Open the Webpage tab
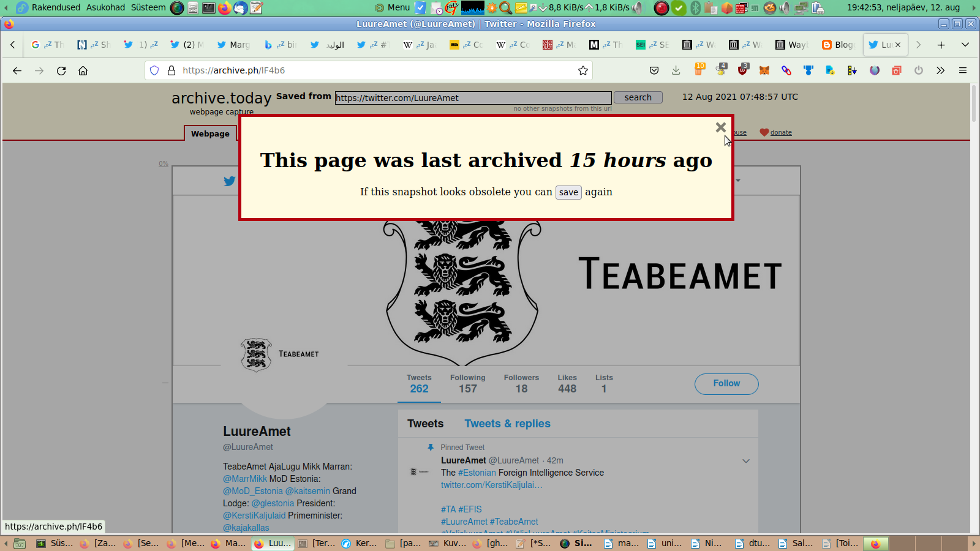Viewport: 980px width, 551px height. 210,133
